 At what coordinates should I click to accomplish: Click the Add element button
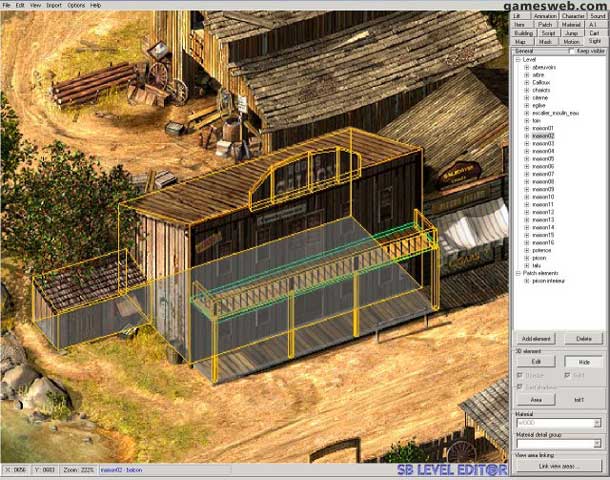click(x=536, y=340)
